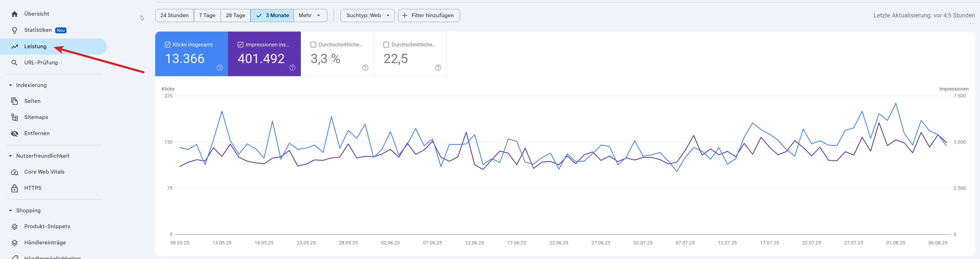The height and width of the screenshot is (259, 980).
Task: Click the speedometer icon for Core Web Vitals
Action: 14,172
